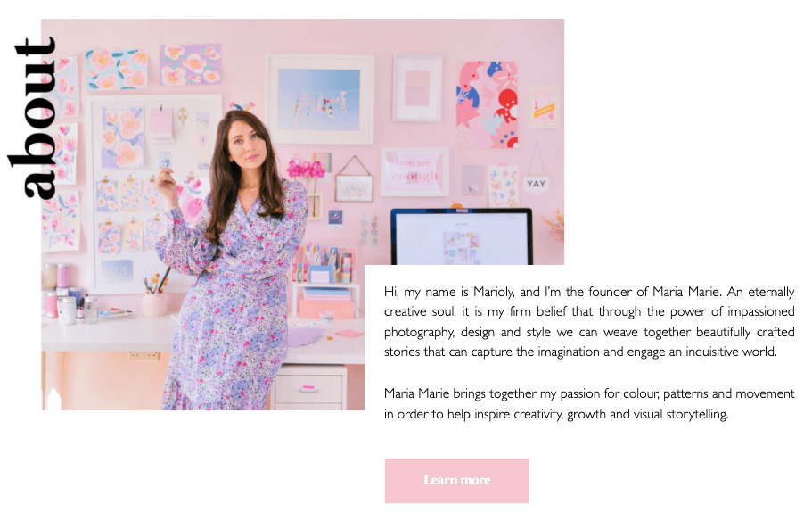Select the purple floral painting on upper wall
Screen dimensions: 812x513
click(191, 65)
